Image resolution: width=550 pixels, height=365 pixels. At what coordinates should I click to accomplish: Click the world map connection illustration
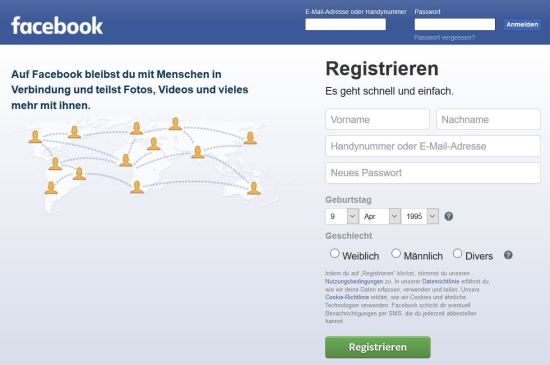pyautogui.click(x=146, y=162)
